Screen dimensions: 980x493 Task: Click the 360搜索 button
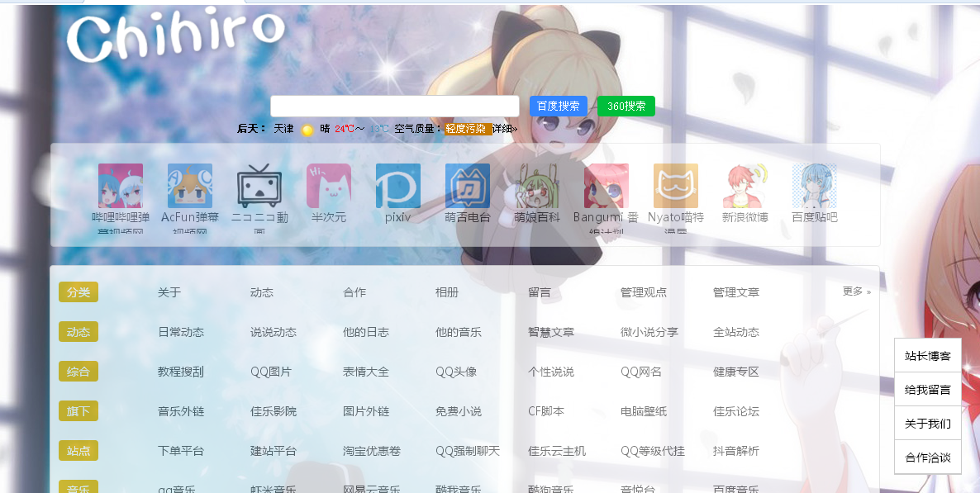626,107
